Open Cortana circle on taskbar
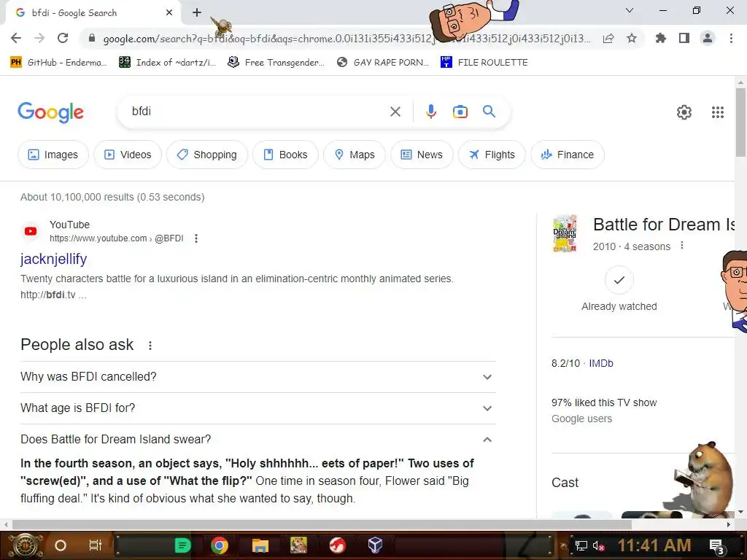Image resolution: width=747 pixels, height=560 pixels. tap(60, 545)
